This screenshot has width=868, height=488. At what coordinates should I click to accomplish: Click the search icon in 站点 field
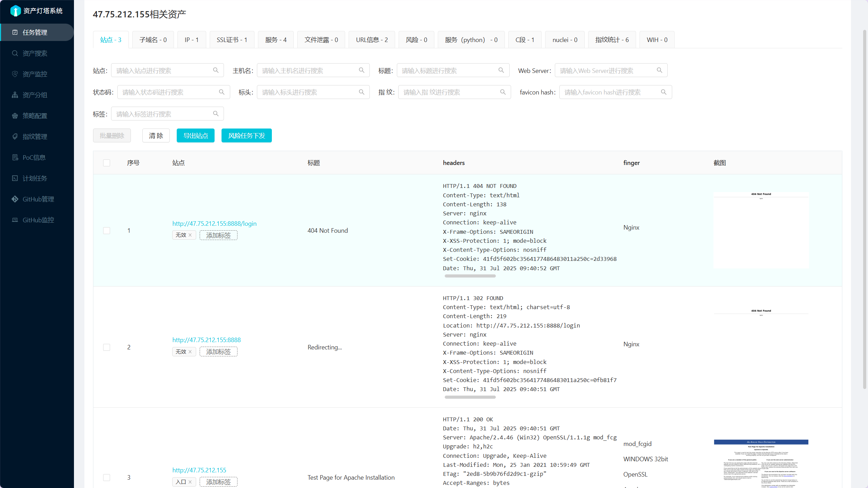pos(216,71)
